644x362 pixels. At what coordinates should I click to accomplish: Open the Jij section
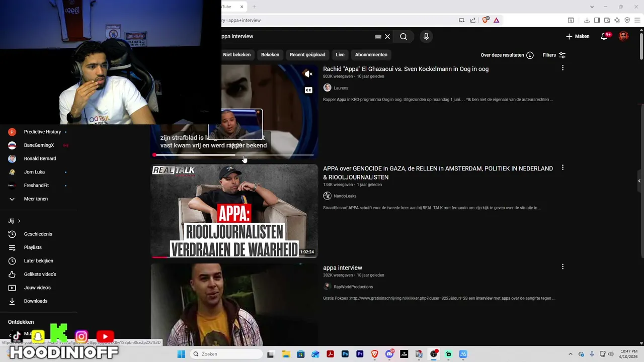14,221
